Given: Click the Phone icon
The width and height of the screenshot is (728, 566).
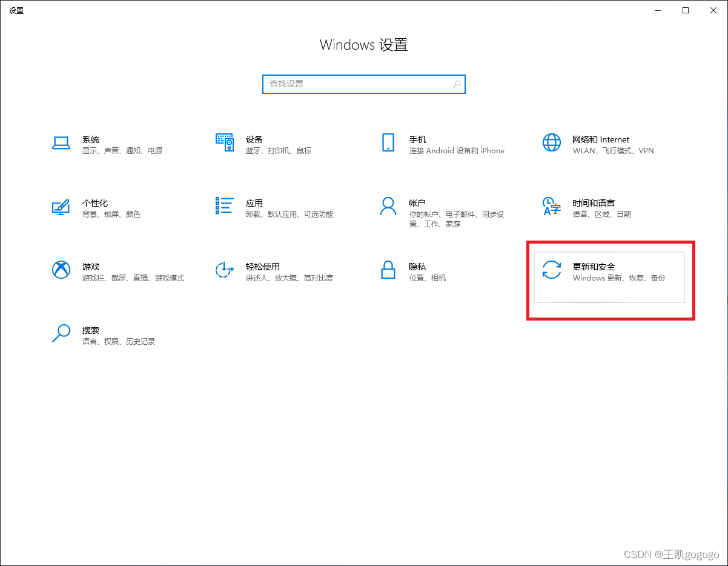Looking at the screenshot, I should tap(388, 142).
